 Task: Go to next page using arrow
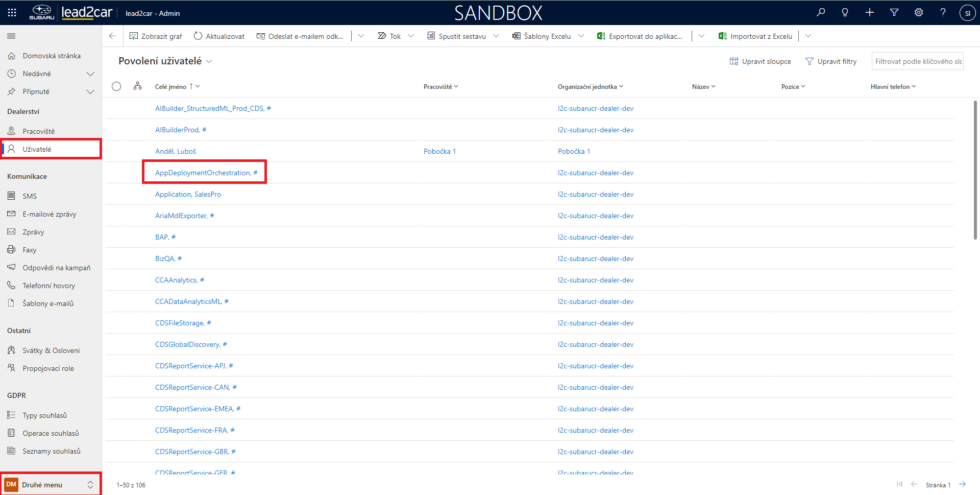pos(962,484)
